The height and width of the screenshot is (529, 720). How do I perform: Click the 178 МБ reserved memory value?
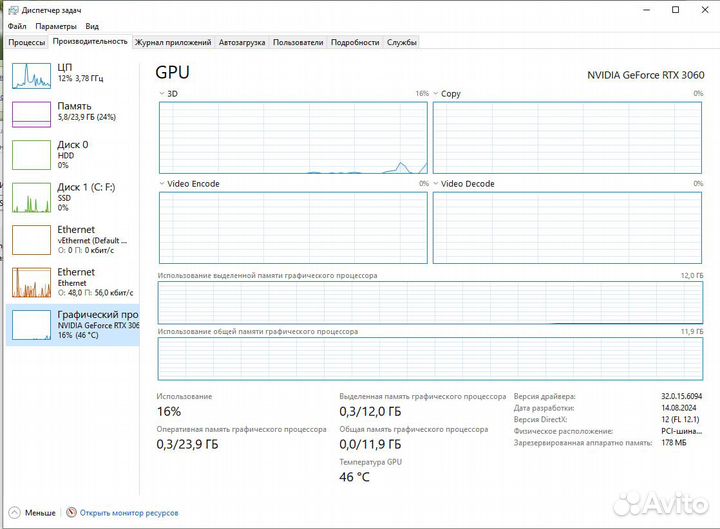click(674, 443)
